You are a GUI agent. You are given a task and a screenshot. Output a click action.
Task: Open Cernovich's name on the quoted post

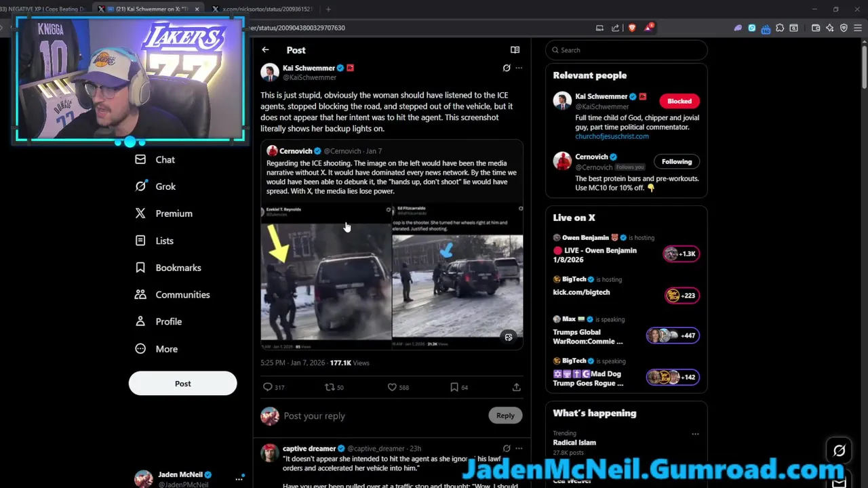pyautogui.click(x=296, y=151)
